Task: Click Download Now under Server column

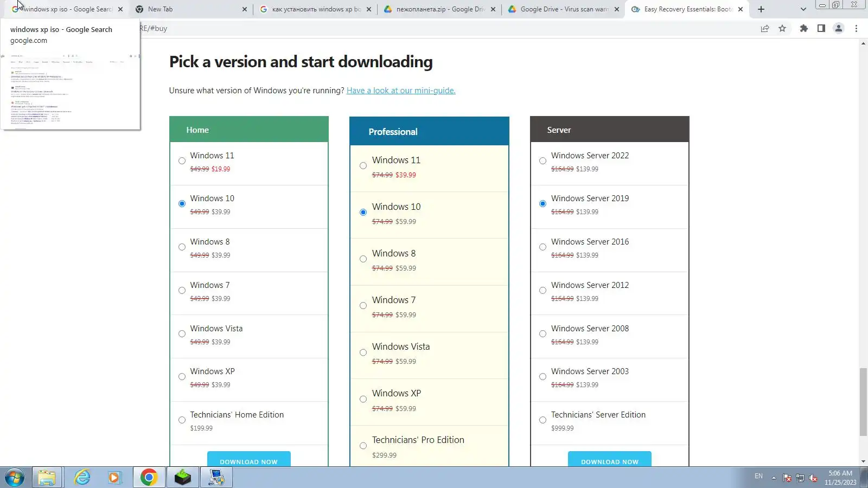Action: 610,459
